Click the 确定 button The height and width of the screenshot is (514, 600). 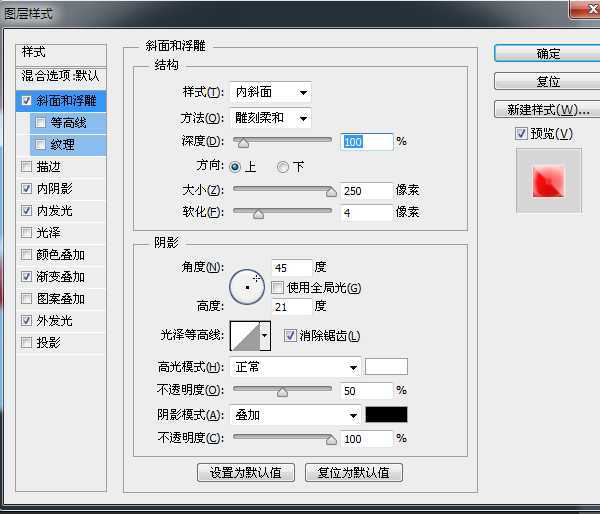(x=548, y=54)
